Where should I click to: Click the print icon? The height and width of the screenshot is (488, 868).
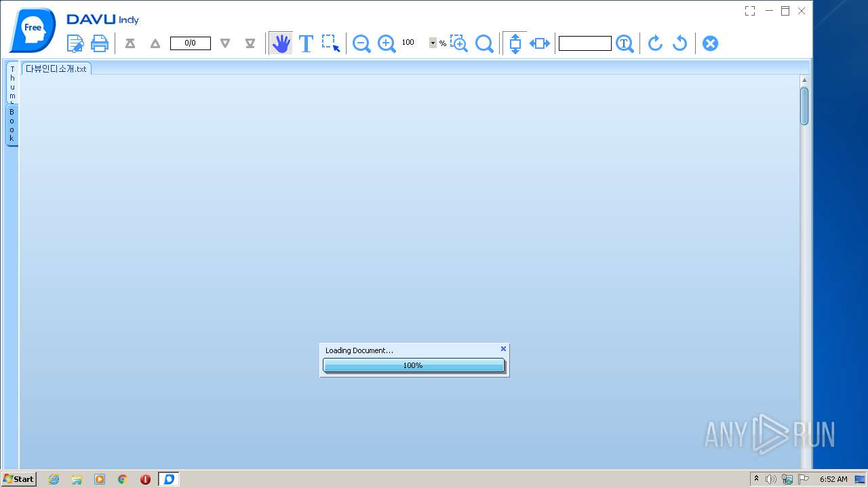[x=100, y=43]
